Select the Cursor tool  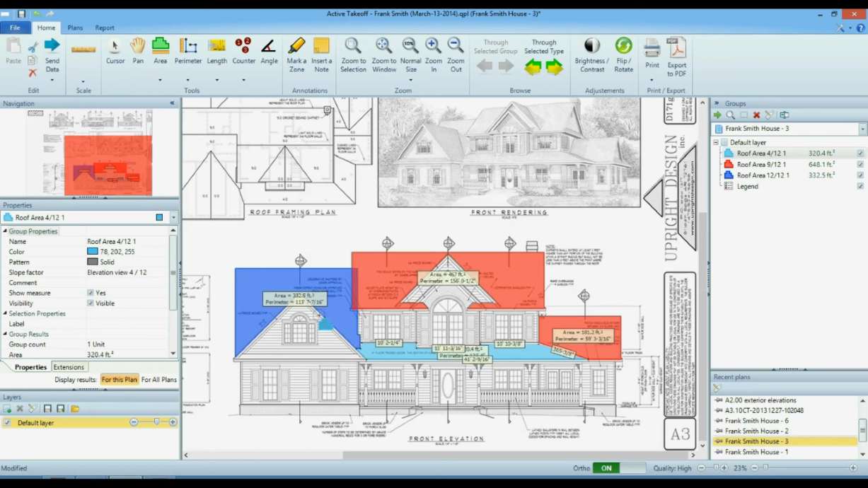[x=115, y=51]
